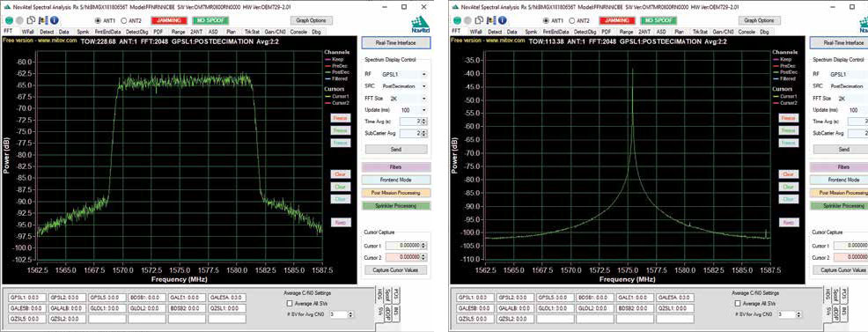Select ANT1 radio button in left window

98,20
